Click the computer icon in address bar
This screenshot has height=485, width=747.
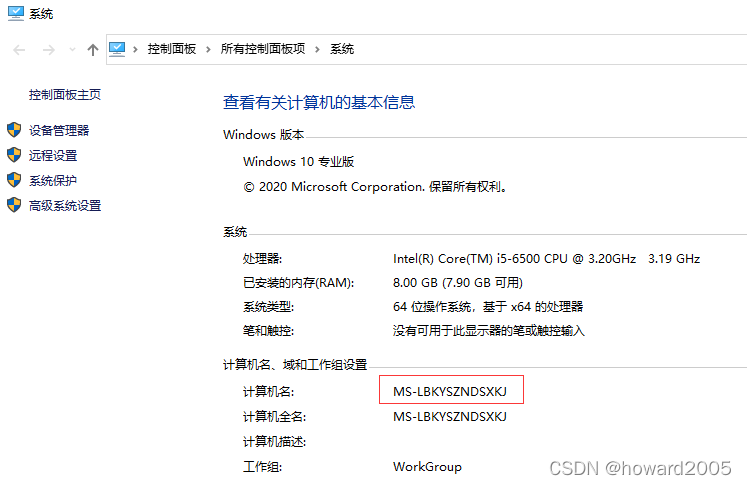(x=117, y=49)
